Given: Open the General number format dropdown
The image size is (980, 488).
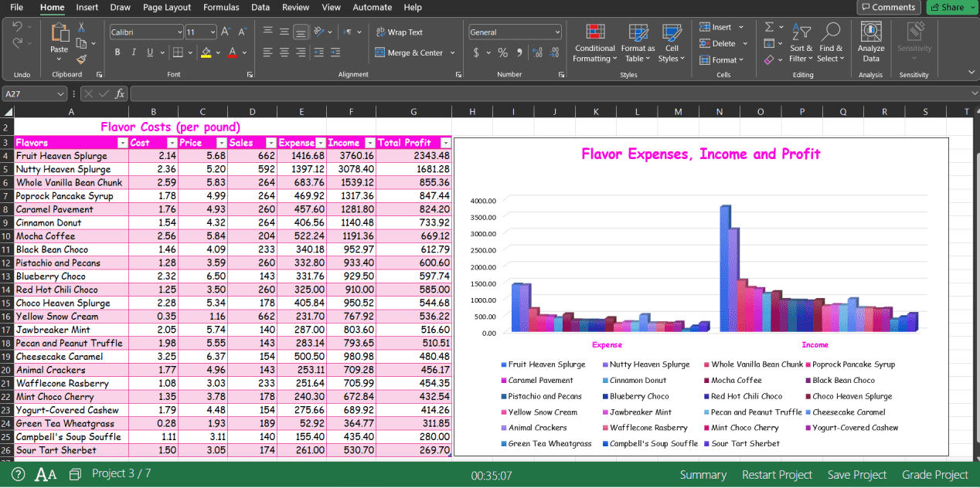Looking at the screenshot, I should [x=556, y=32].
